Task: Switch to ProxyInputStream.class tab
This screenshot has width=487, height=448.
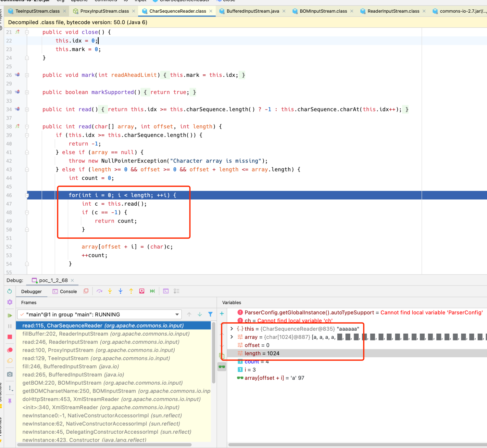Action: [x=104, y=11]
